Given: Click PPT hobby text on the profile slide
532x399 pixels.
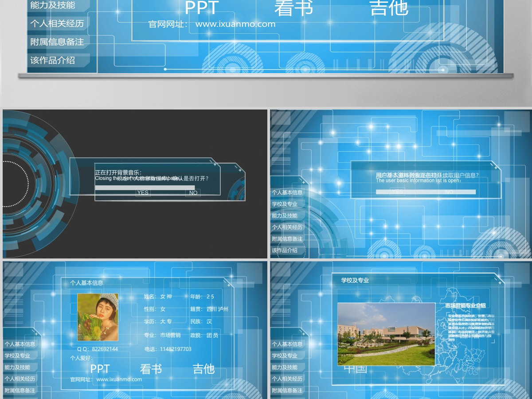Looking at the screenshot, I should 100,369.
